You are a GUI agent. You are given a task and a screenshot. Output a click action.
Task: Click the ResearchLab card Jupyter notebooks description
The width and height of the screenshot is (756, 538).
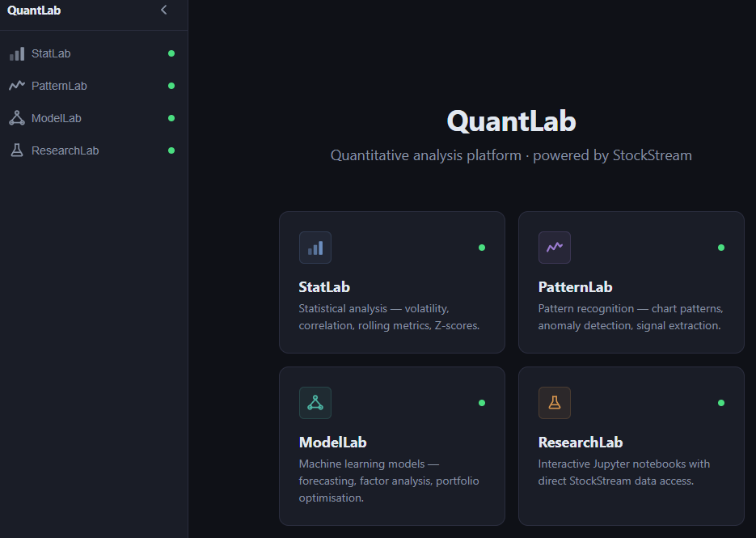point(623,472)
